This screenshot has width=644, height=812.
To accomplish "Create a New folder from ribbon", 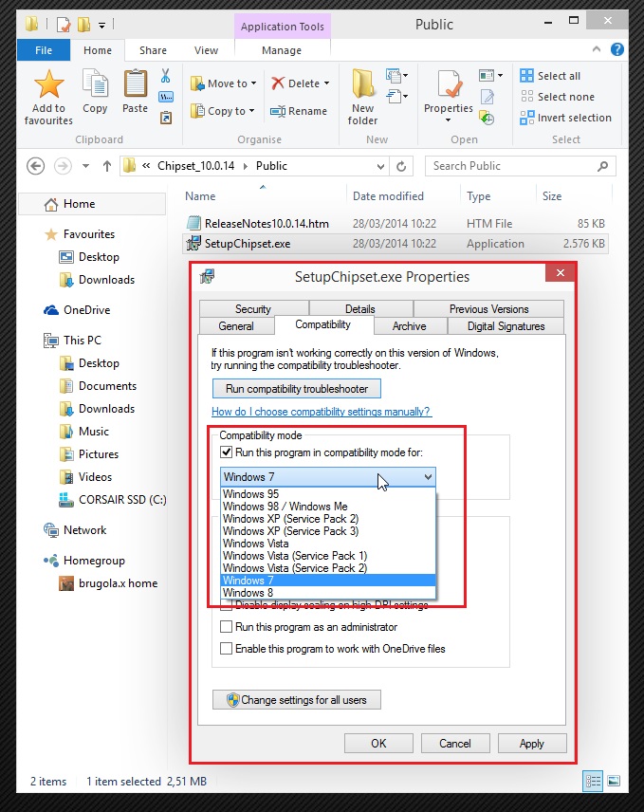I will (x=362, y=97).
